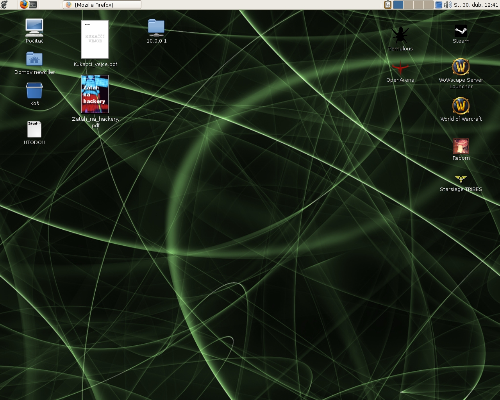500x400 pixels.
Task: Switch to the second workspace in pager
Action: point(408,4)
